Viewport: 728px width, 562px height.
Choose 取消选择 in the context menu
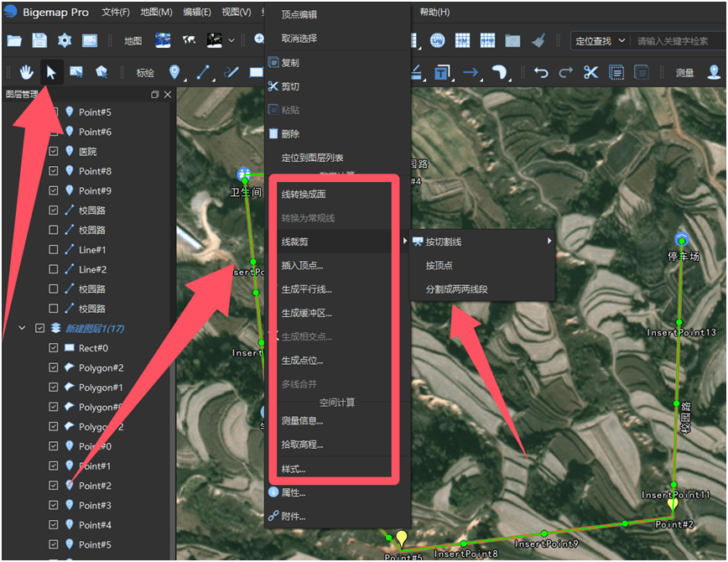pyautogui.click(x=337, y=38)
